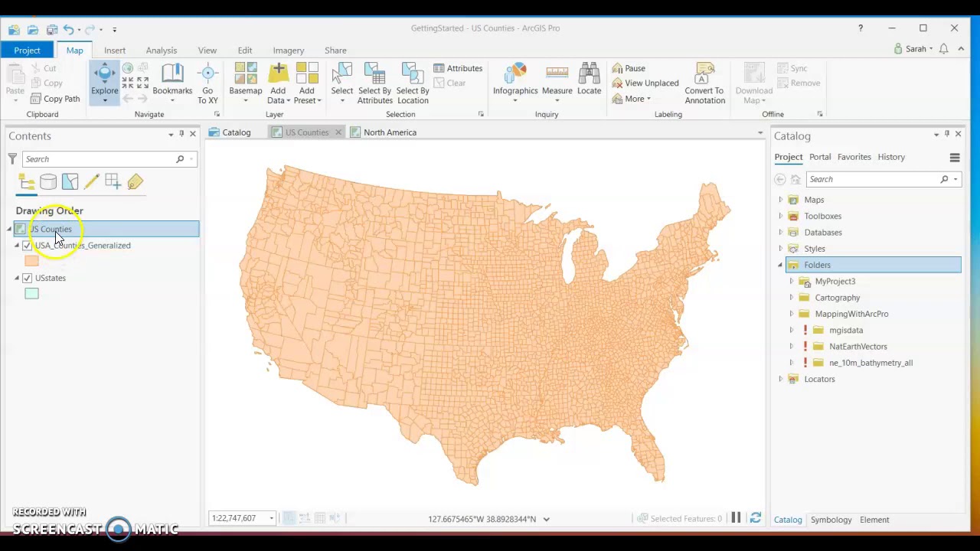Switch Contents to List By Data Source
This screenshot has height=551, width=980.
click(x=48, y=181)
